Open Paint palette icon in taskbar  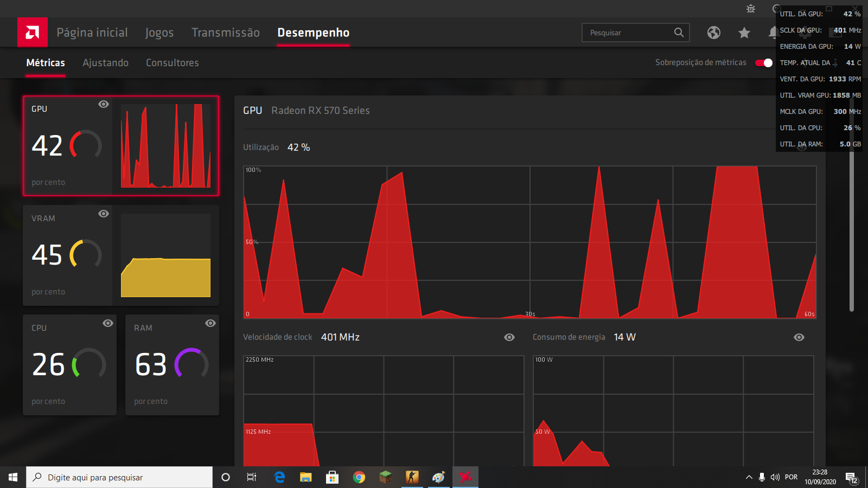click(438, 477)
